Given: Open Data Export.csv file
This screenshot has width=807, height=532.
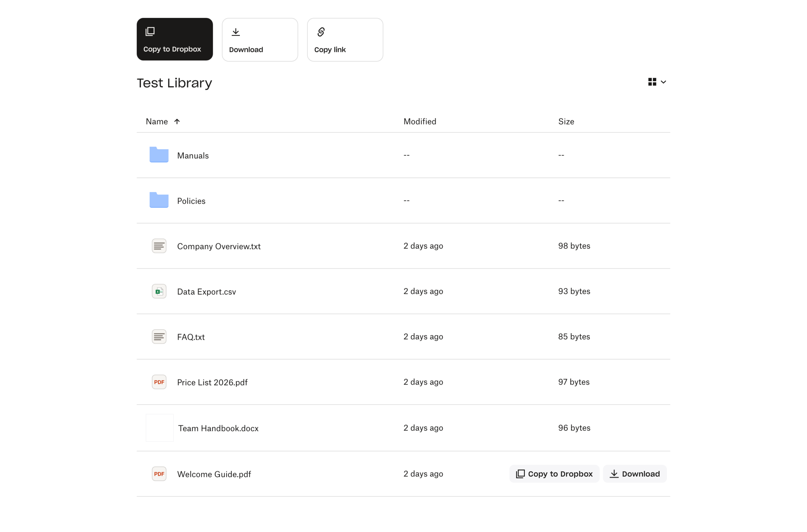Looking at the screenshot, I should click(206, 292).
